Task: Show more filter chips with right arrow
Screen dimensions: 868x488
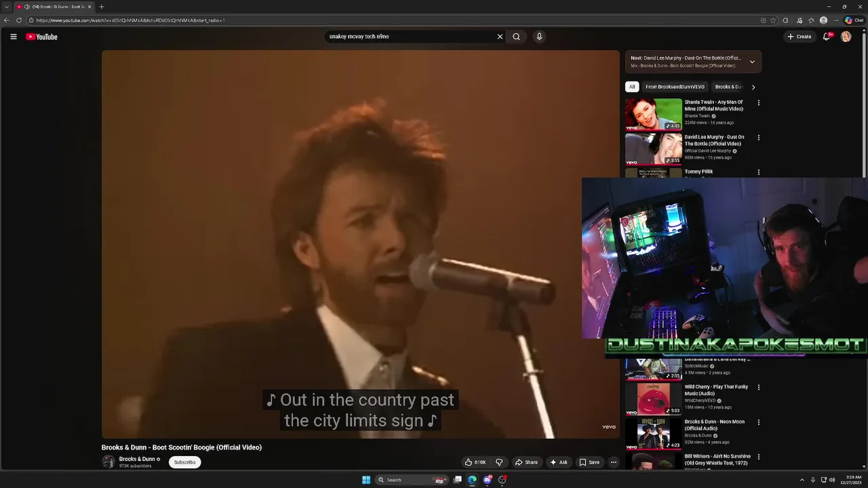Action: click(x=753, y=87)
